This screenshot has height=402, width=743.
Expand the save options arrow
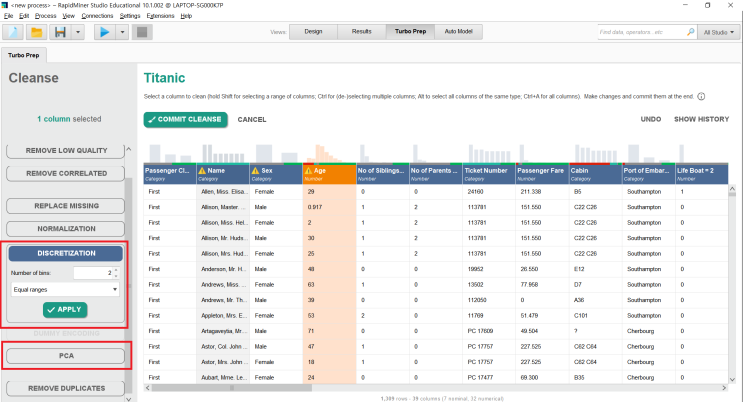78,32
